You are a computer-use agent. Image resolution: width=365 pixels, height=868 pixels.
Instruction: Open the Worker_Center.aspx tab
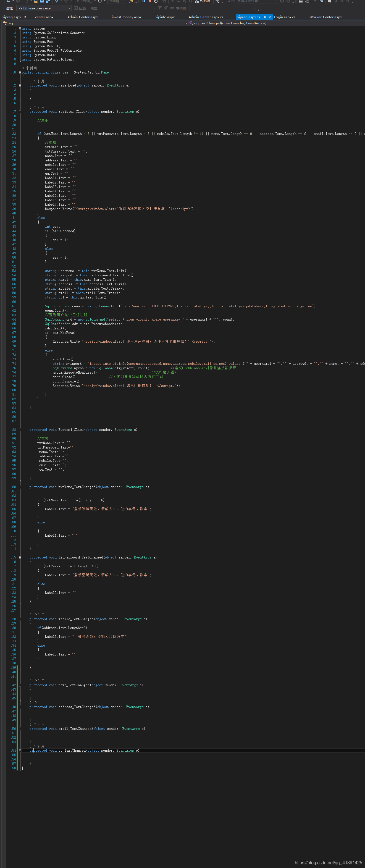point(325,17)
